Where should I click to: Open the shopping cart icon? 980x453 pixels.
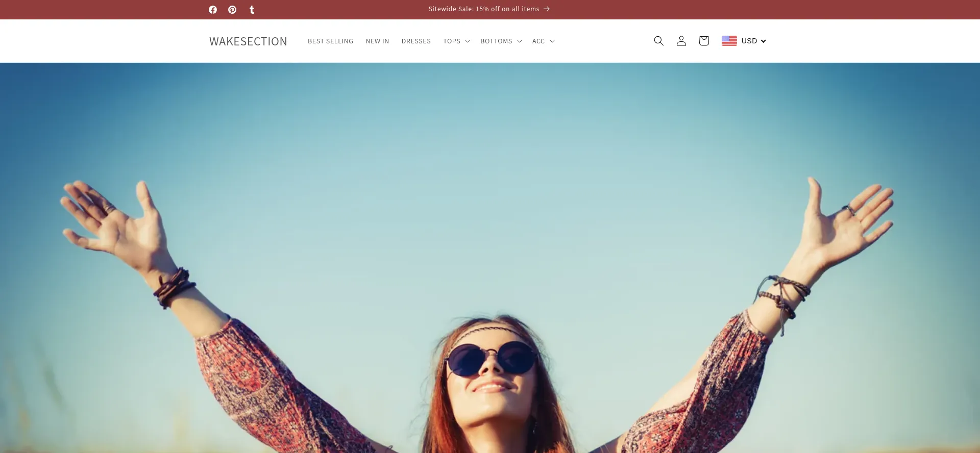coord(703,41)
